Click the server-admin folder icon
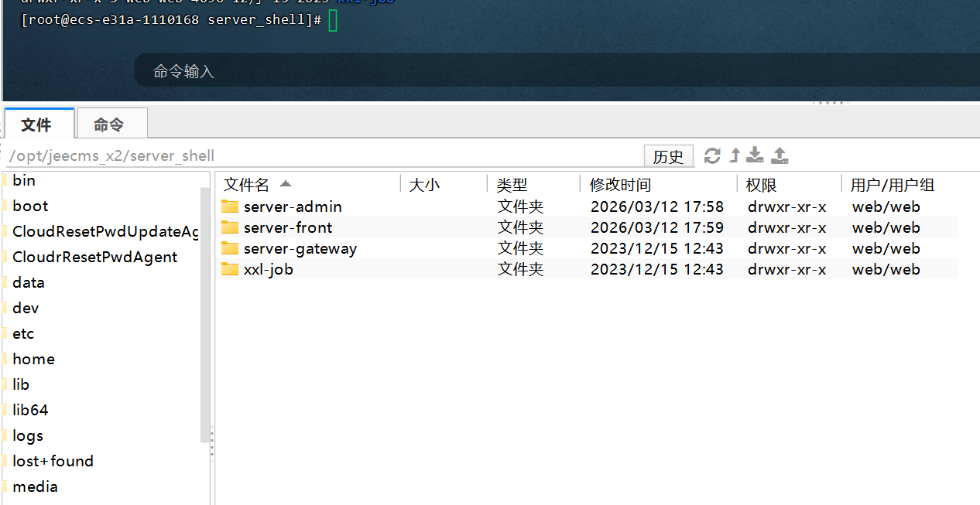The height and width of the screenshot is (505, 980). [230, 206]
